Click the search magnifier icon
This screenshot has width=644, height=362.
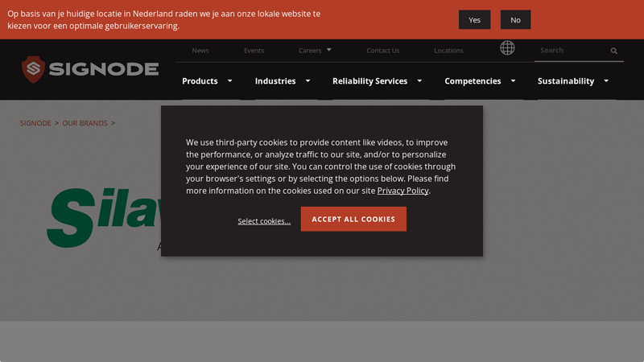pyautogui.click(x=613, y=51)
